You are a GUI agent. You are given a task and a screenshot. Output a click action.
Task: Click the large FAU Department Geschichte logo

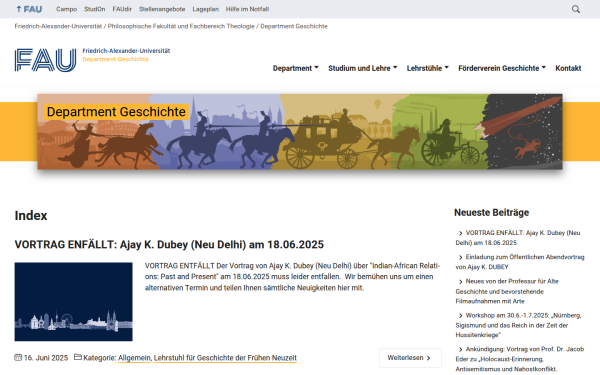coord(92,60)
